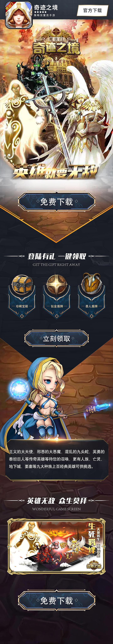Select the 珍稀宝箱 treasure chest icon

(x=22, y=284)
